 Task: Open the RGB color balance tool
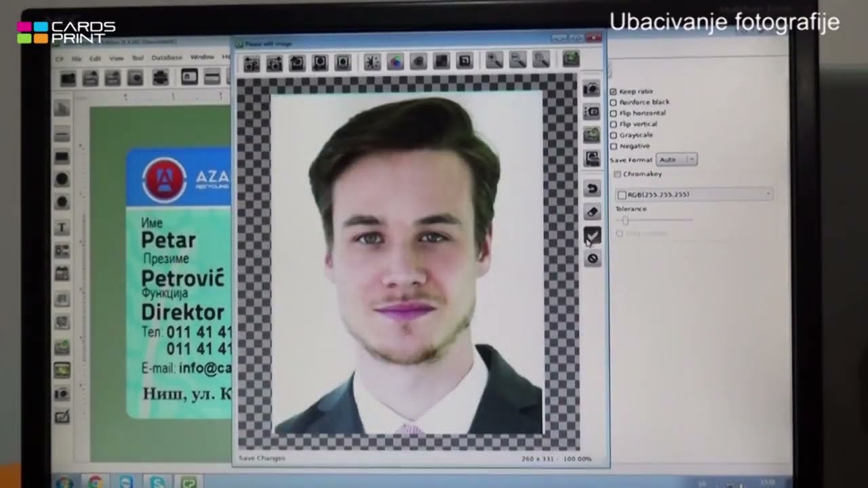(395, 62)
